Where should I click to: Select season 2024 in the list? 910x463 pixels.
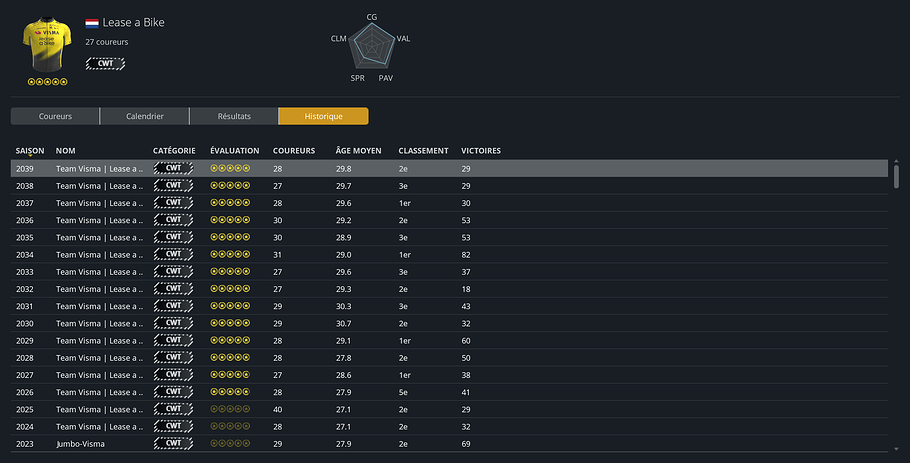[x=449, y=426]
